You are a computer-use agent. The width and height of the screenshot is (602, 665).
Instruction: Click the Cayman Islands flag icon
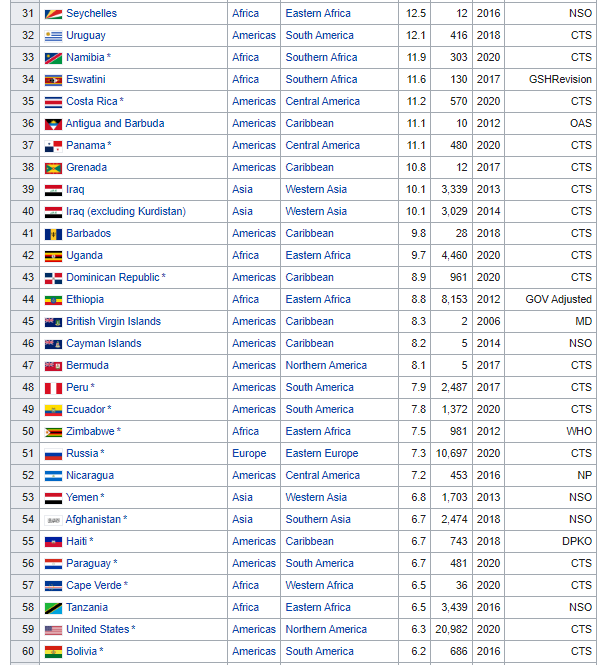coord(53,344)
